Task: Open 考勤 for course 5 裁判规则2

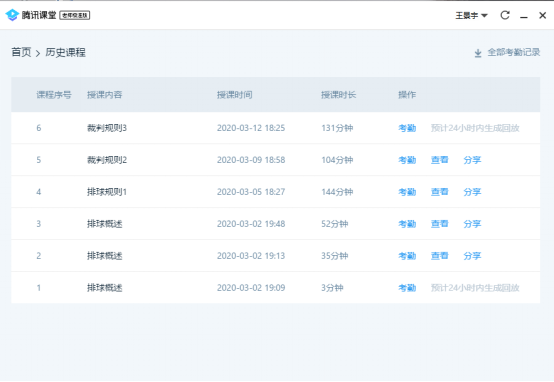Action: coord(407,160)
